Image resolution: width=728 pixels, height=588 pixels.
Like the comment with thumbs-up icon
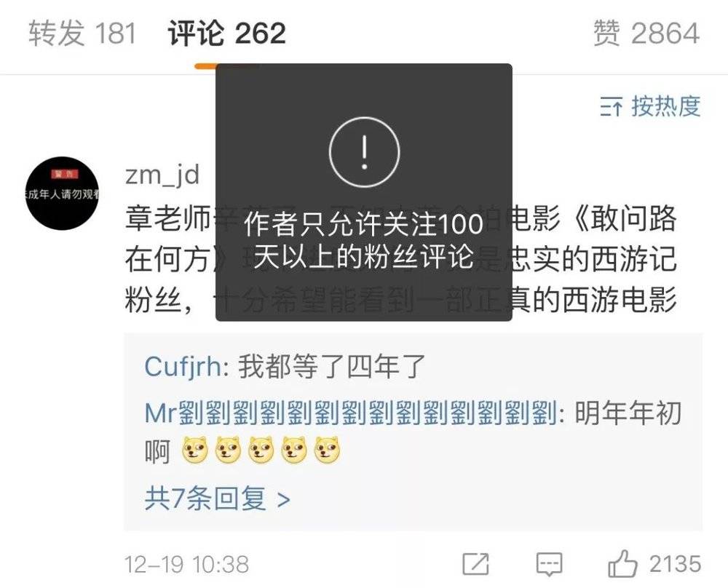coord(622,564)
